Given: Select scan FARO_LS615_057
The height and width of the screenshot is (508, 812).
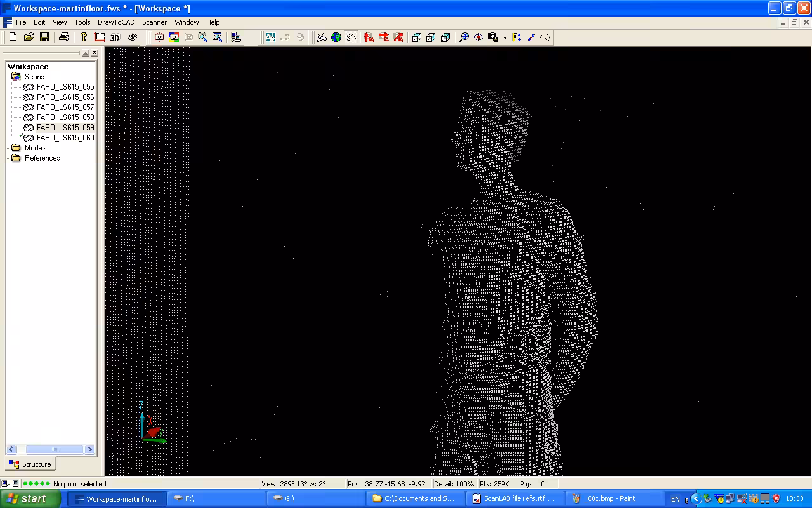Looking at the screenshot, I should coord(65,107).
